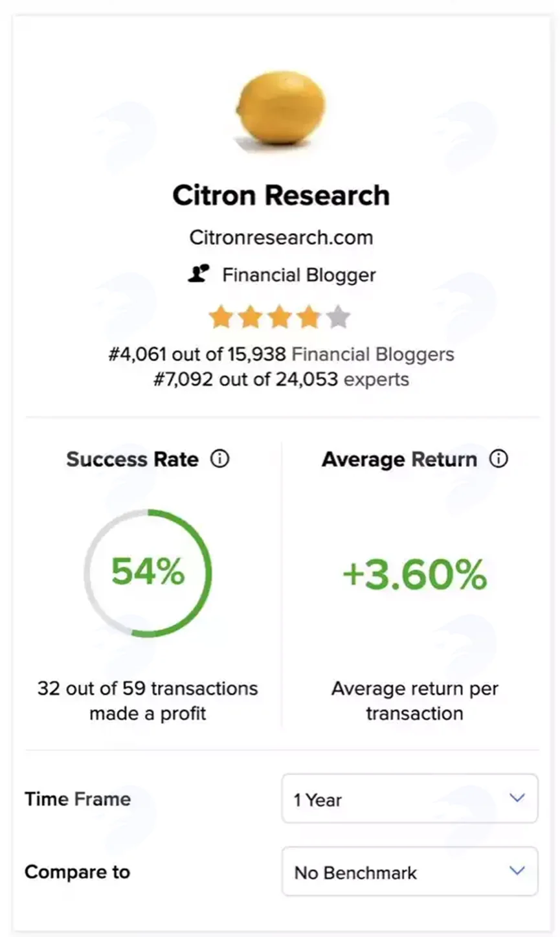
Task: Click the Success Rate info icon
Action: [x=220, y=459]
